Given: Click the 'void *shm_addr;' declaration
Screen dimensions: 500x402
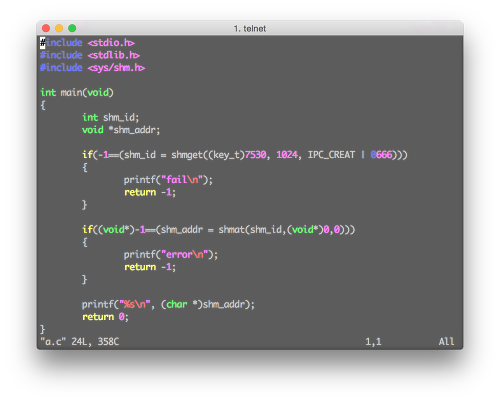Looking at the screenshot, I should pos(121,130).
